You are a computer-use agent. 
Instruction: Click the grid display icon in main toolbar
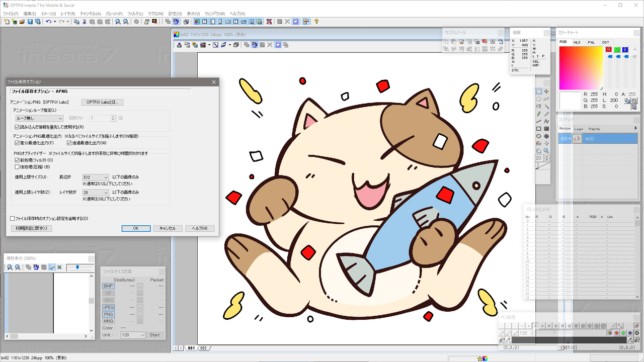[279, 22]
